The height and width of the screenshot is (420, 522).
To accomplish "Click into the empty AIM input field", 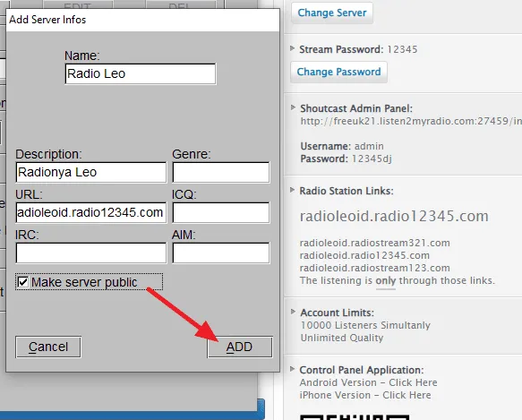I will (x=221, y=253).
